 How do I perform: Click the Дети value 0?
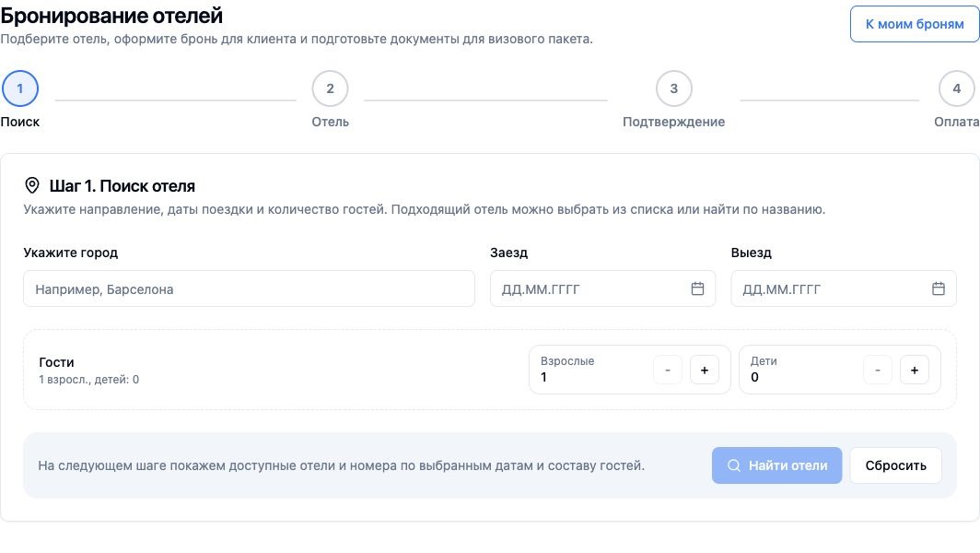point(754,377)
